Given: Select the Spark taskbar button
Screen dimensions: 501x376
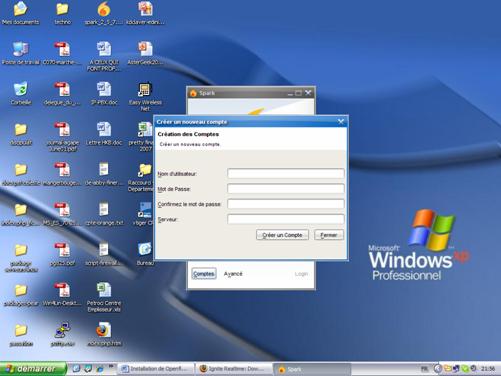Looking at the screenshot, I should point(312,369).
